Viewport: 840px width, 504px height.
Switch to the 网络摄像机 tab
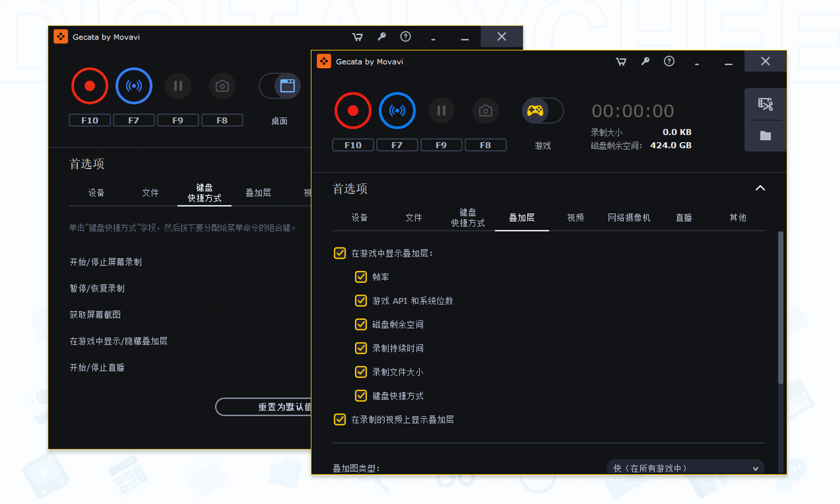tap(629, 218)
